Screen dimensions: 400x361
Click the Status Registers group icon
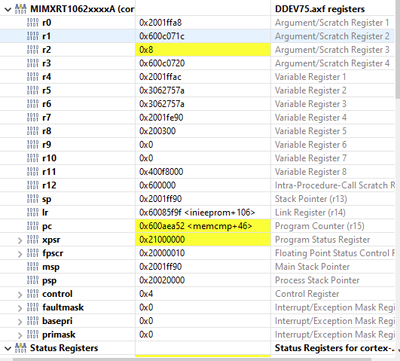(x=21, y=348)
